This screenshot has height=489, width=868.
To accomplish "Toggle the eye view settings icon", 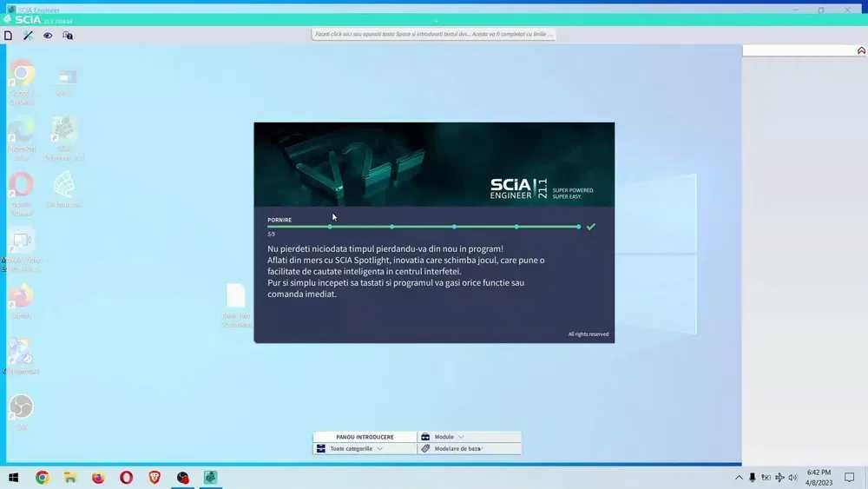I will 48,36.
